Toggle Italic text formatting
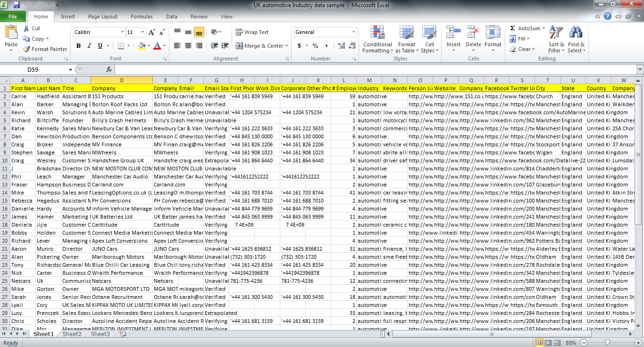 (89, 46)
